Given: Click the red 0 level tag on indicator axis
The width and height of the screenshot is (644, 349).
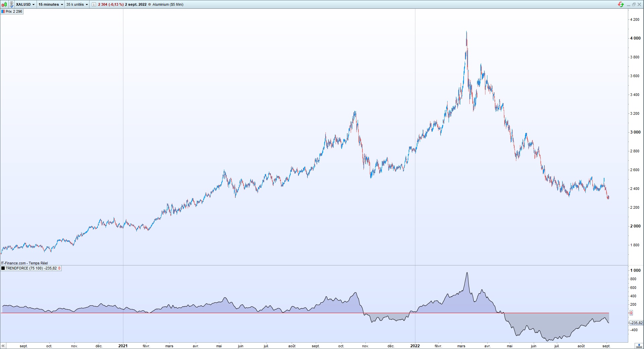Looking at the screenshot, I should point(631,313).
